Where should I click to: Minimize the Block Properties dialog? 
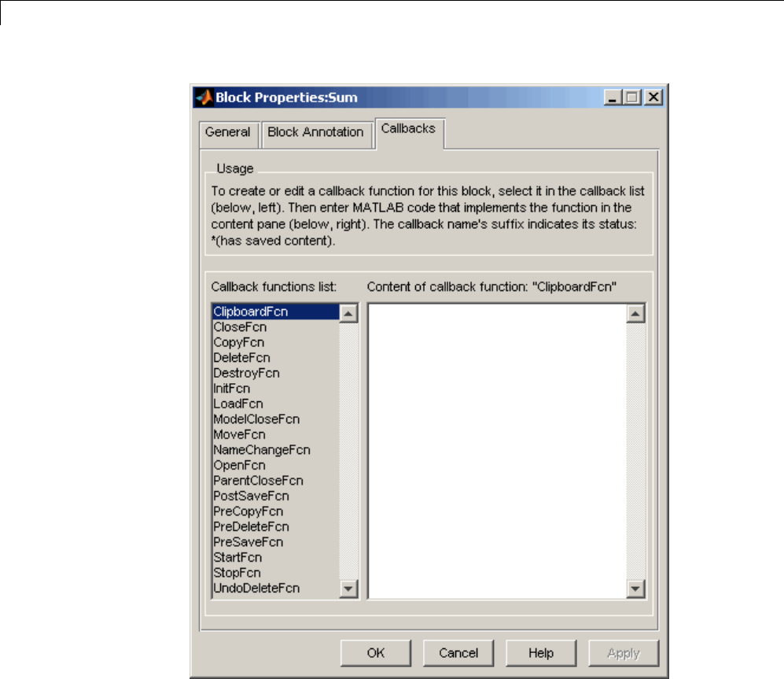[613, 97]
